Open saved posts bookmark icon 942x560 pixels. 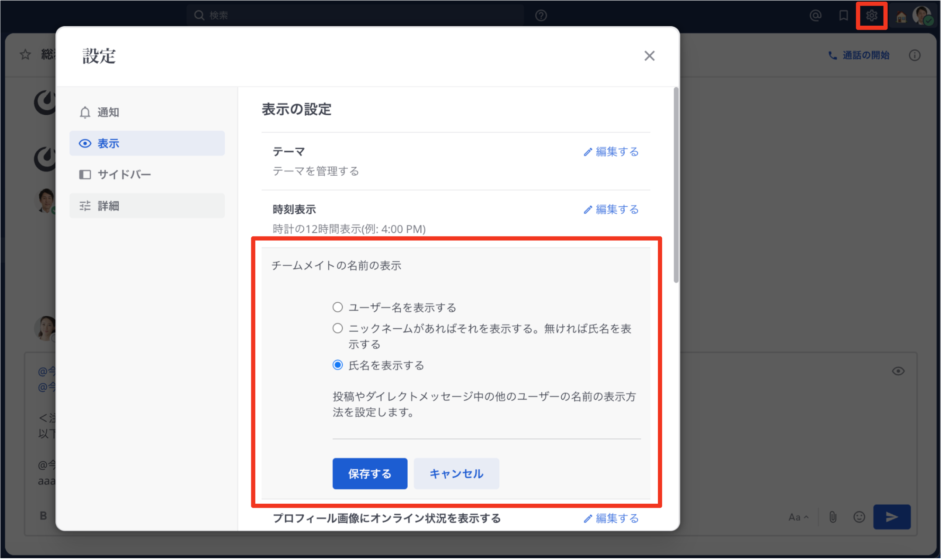pyautogui.click(x=843, y=16)
